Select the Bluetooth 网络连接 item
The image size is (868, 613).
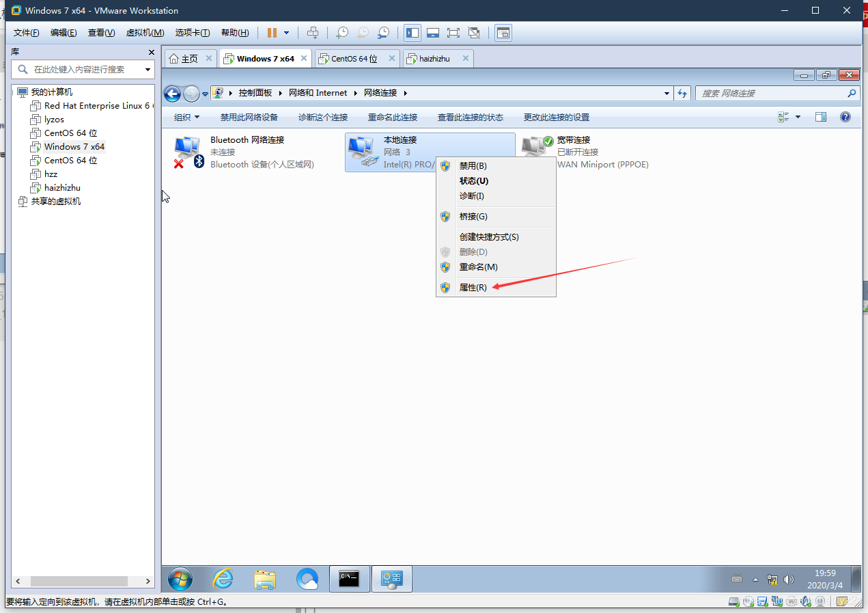click(256, 152)
